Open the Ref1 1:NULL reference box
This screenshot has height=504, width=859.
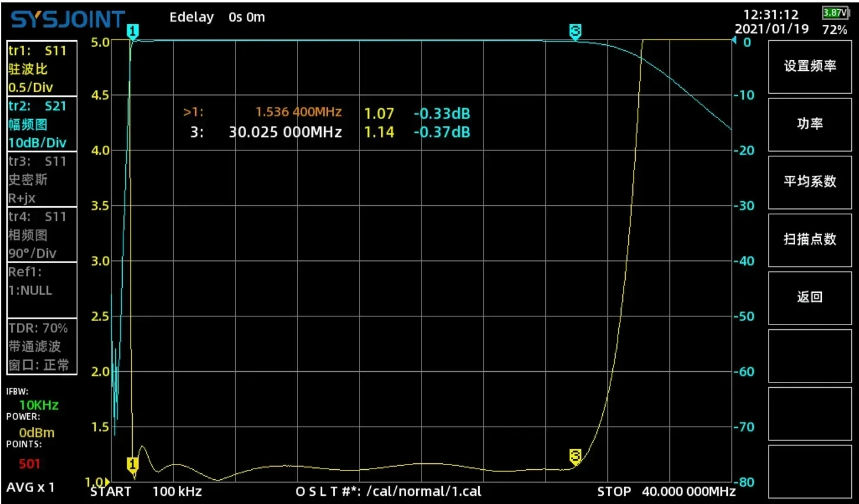point(42,290)
